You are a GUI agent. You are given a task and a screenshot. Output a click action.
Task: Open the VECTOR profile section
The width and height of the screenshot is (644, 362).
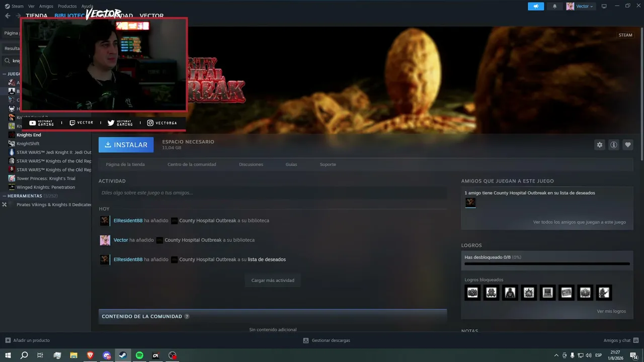tap(151, 16)
